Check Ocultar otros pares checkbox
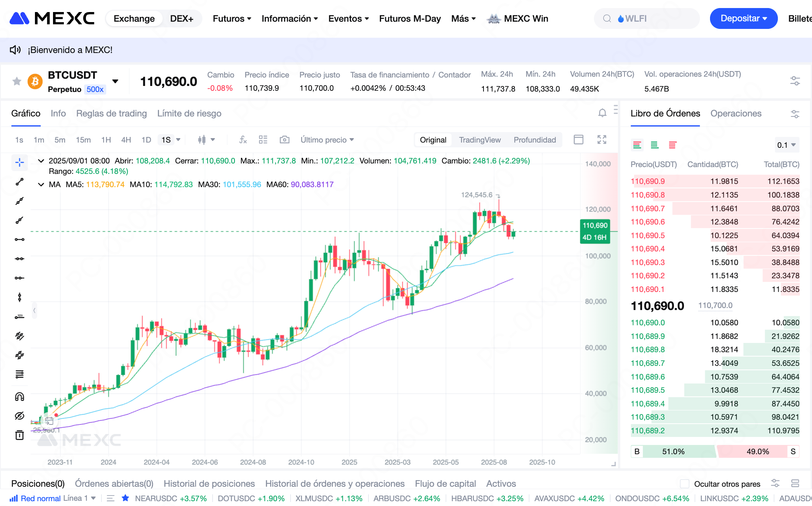The width and height of the screenshot is (812, 506). [x=685, y=484]
